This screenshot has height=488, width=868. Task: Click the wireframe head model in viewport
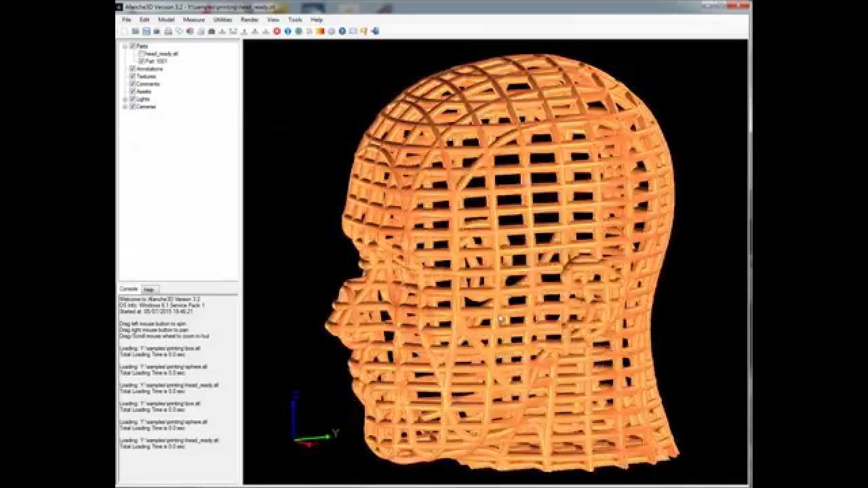(502, 264)
